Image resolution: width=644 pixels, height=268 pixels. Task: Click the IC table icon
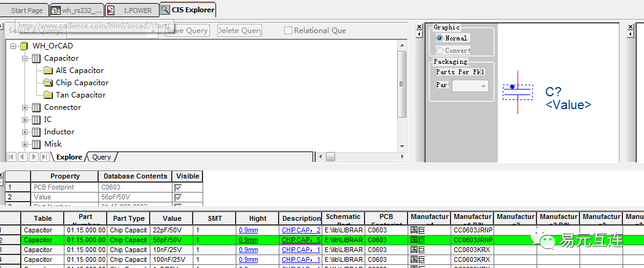36,120
